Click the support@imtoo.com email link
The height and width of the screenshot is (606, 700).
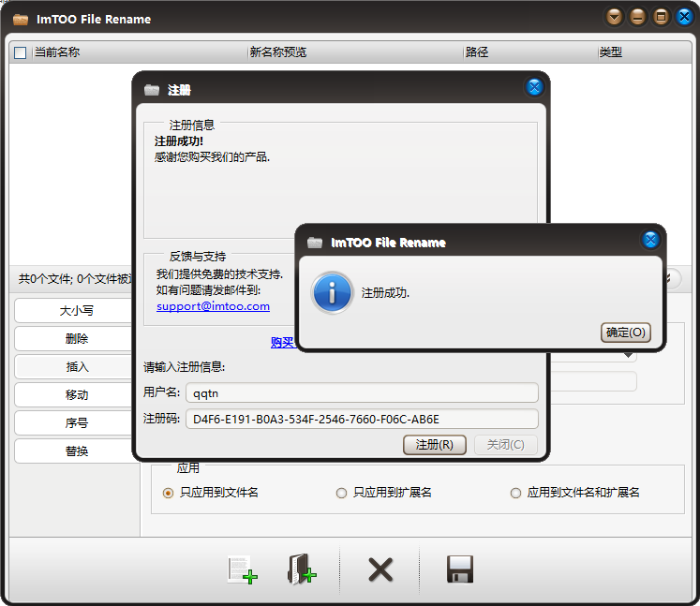click(213, 306)
